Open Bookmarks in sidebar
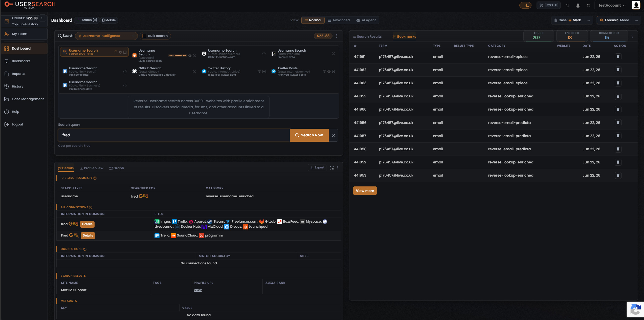 (24, 61)
